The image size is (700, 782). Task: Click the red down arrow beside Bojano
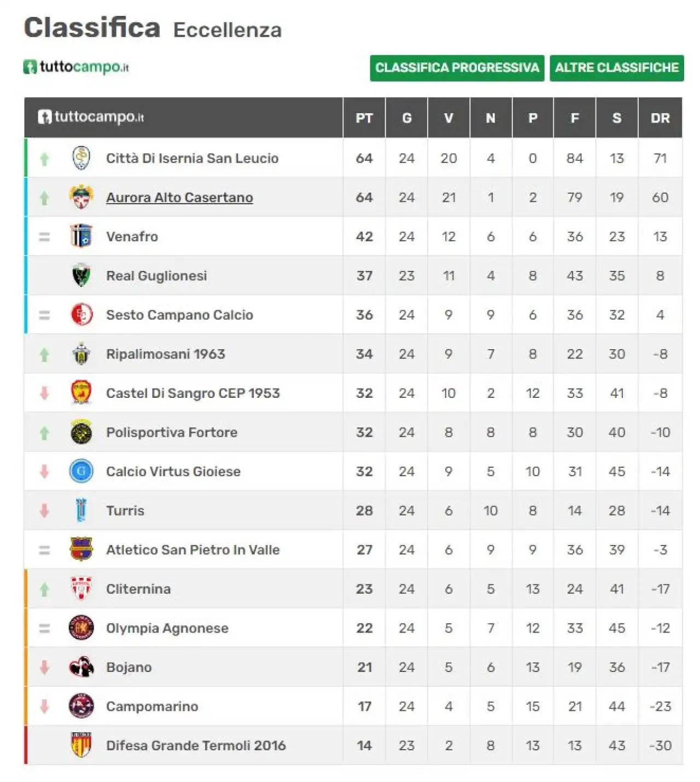coord(44,667)
